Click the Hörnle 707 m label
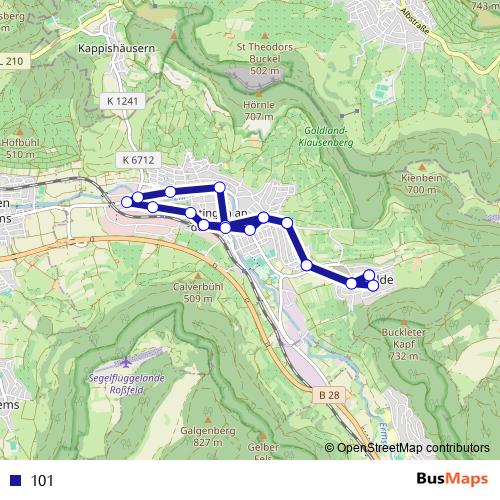The height and width of the screenshot is (500, 500). coord(259,111)
